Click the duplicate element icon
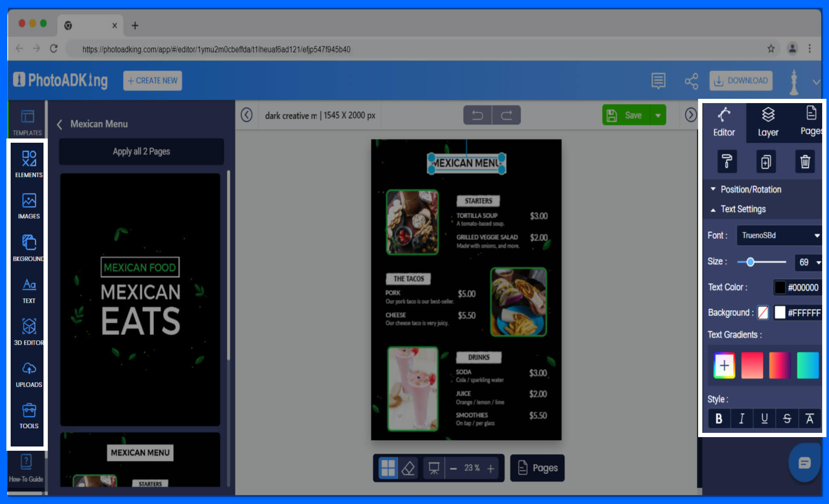The image size is (829, 504). tap(766, 161)
